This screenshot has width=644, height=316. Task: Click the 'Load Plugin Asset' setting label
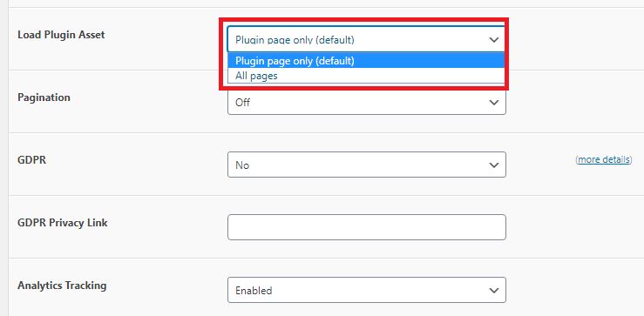tap(61, 35)
